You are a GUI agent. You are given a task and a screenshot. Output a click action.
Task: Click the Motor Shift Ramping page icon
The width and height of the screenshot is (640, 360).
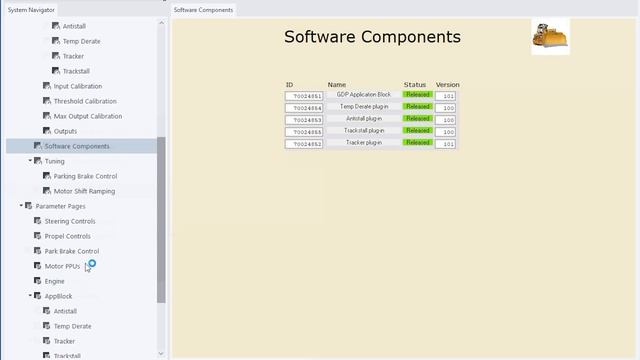(x=47, y=191)
